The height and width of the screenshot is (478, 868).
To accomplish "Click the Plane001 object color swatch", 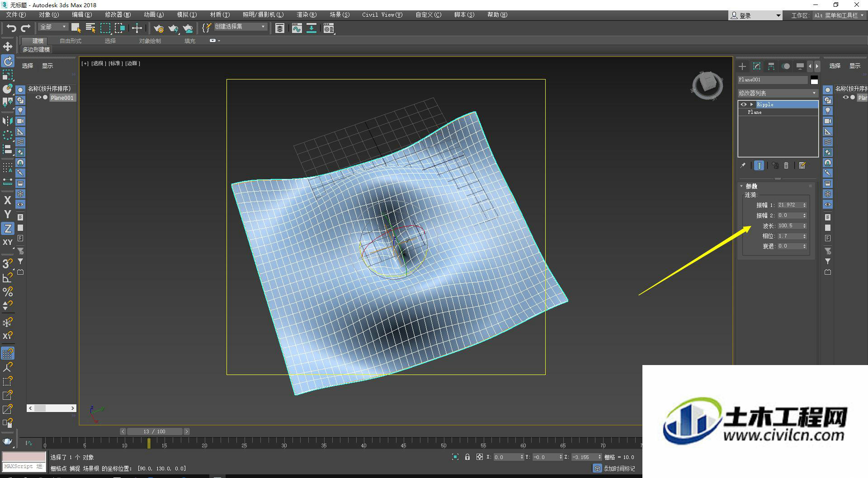I will 814,80.
